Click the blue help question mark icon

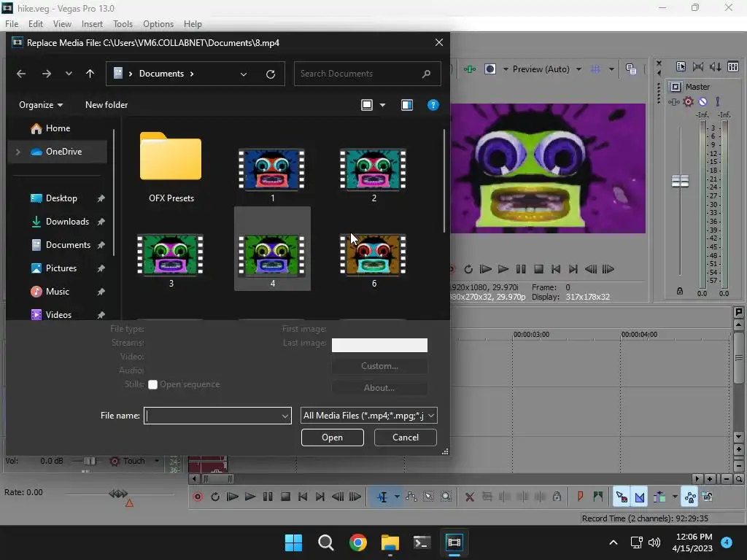[433, 105]
